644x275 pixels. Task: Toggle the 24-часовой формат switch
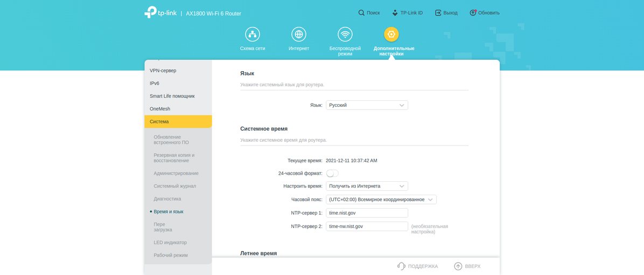point(332,174)
